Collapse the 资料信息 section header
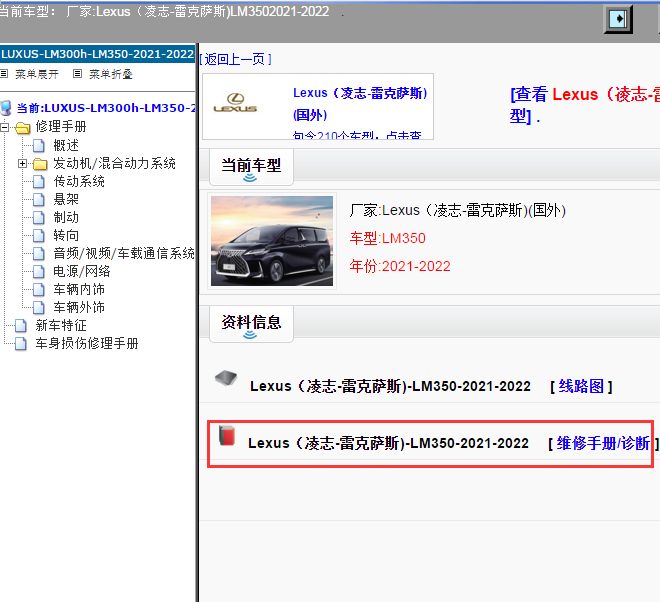 click(251, 324)
